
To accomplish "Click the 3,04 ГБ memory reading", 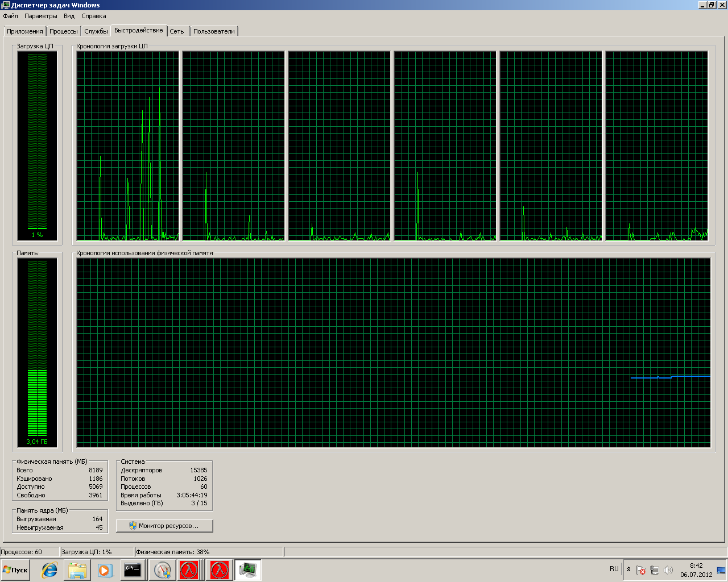I will click(x=37, y=442).
